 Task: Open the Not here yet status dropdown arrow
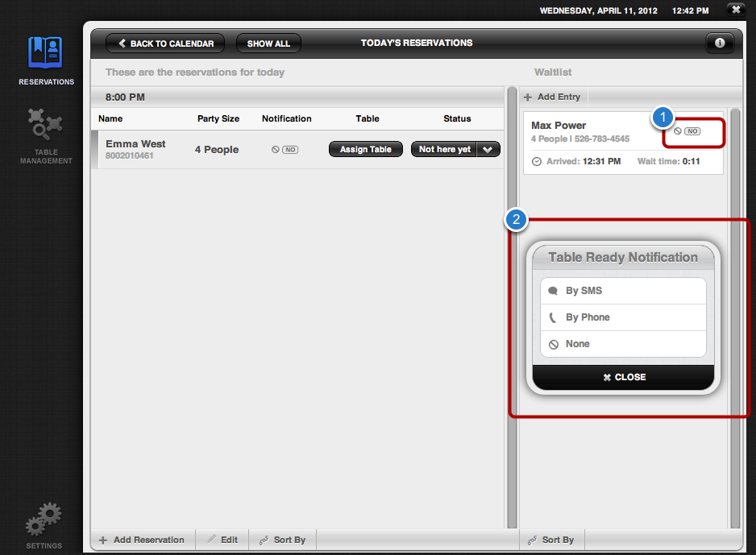click(x=488, y=149)
